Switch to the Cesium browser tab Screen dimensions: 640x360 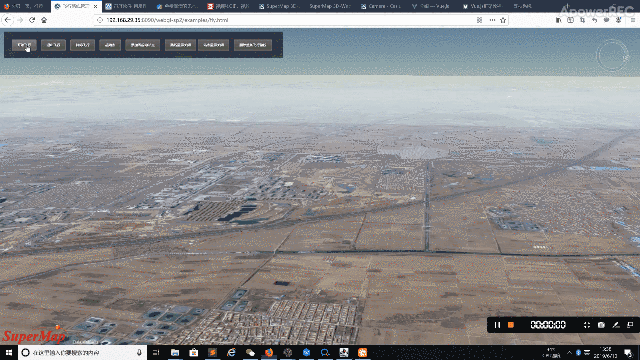click(381, 6)
